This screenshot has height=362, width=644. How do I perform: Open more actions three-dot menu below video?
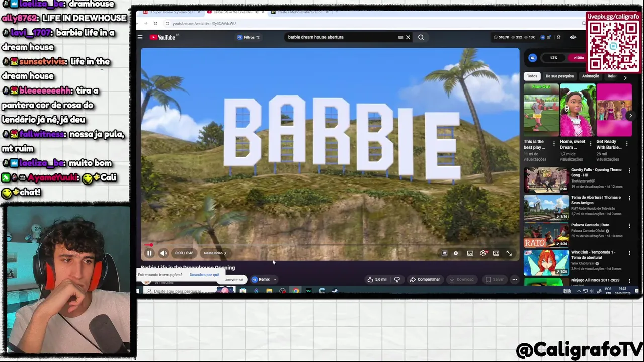point(514,279)
